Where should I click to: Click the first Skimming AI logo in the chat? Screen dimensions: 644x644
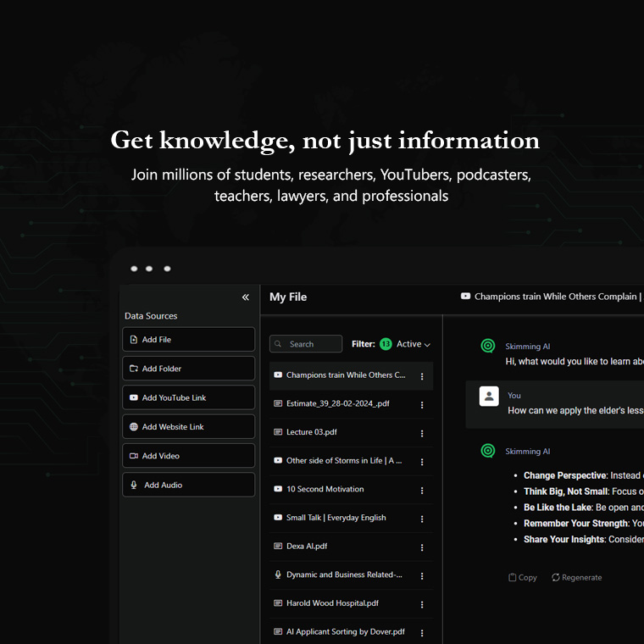click(x=488, y=346)
